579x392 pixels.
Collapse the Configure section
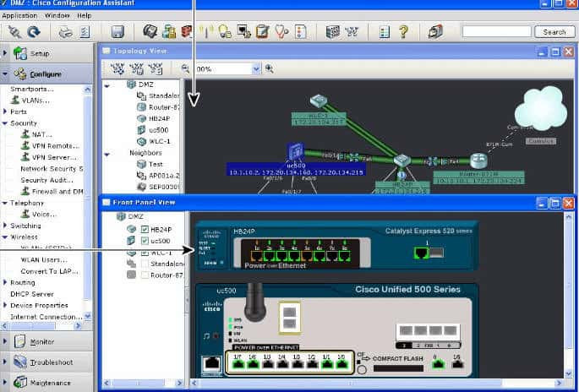(5, 73)
